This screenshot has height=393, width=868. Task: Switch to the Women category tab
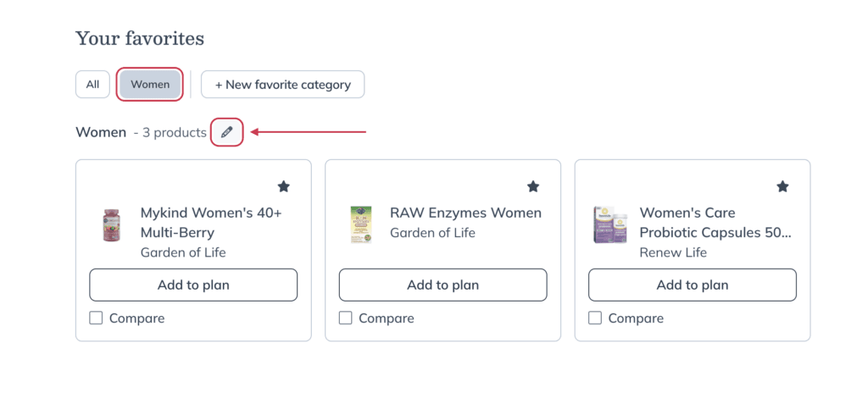[150, 84]
